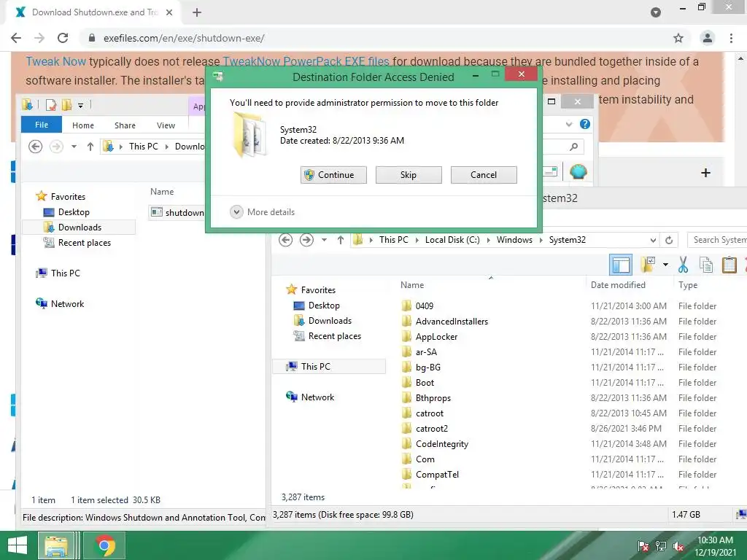Open the System32 address path dropdown

click(x=653, y=240)
